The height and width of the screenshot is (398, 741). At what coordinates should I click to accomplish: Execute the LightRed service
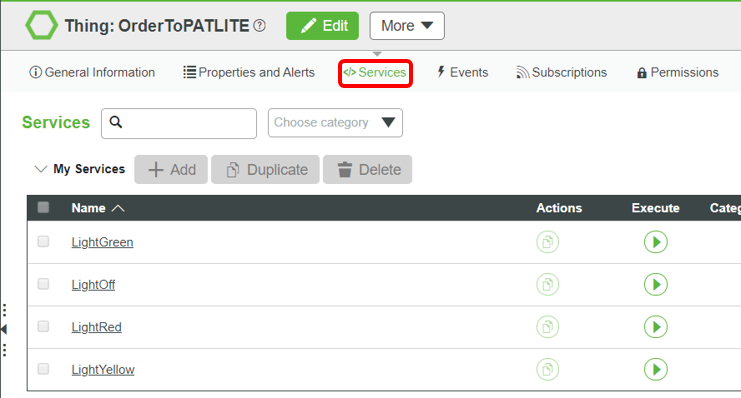click(x=655, y=327)
